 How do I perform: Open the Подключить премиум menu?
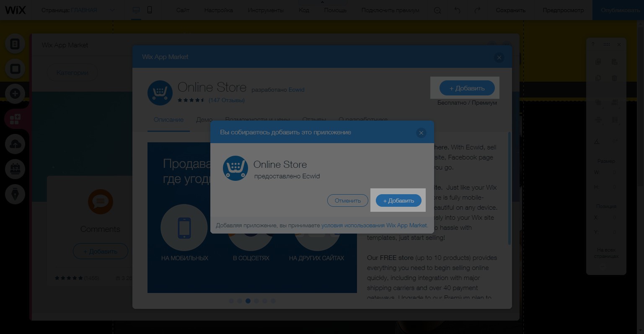pyautogui.click(x=390, y=10)
